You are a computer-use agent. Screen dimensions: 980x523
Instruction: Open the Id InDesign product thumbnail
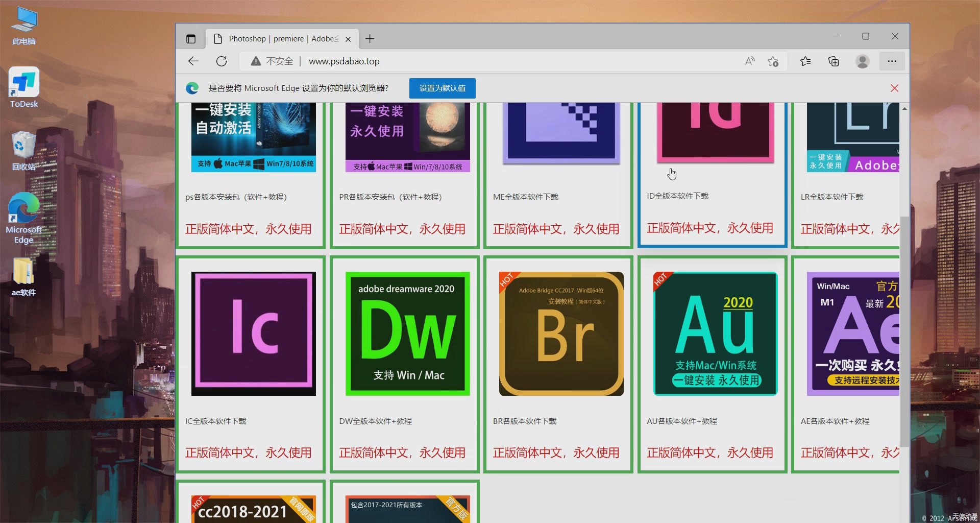pos(715,132)
